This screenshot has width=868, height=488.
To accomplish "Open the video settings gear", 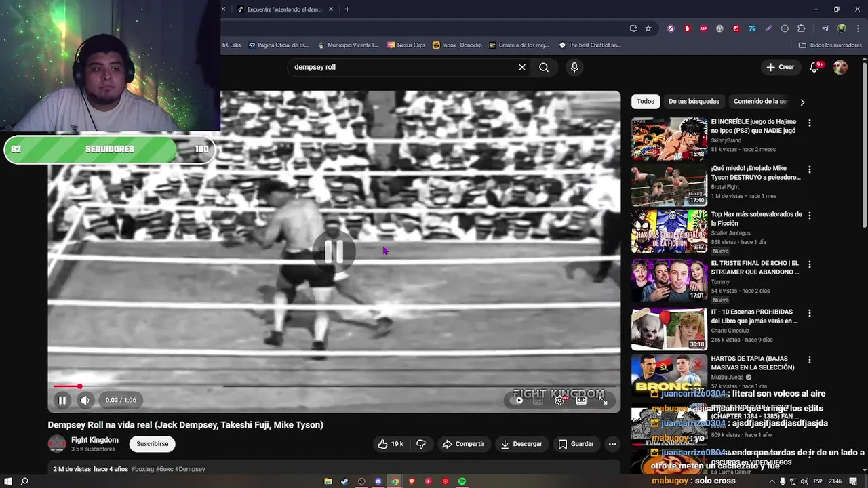I will [x=559, y=400].
